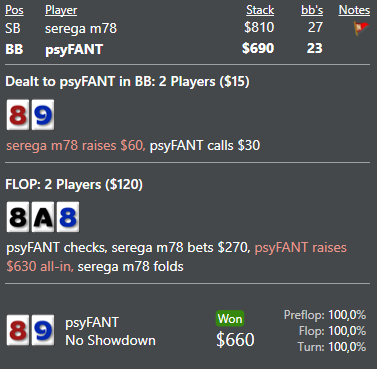Click the serega m78 raises $60 action

coord(76,146)
